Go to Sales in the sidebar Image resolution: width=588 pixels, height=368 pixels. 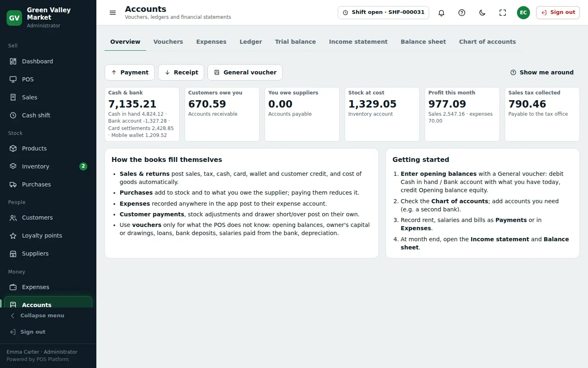(48, 97)
